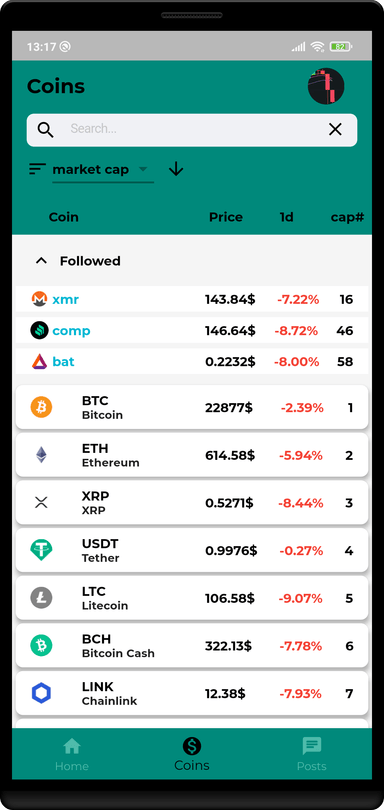
Task: Select the Monero xmr icon
Action: click(x=39, y=299)
